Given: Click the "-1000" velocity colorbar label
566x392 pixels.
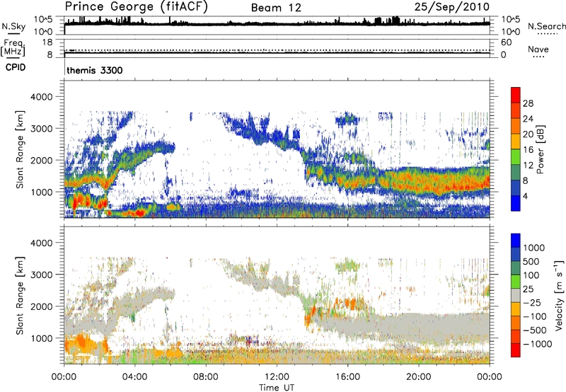Looking at the screenshot, I should tap(538, 344).
